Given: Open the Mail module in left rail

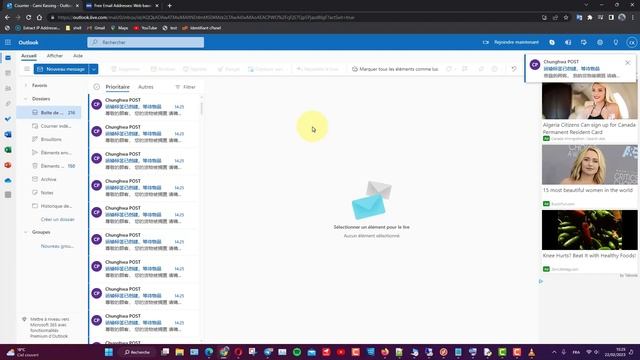Looking at the screenshot, I should coord(8,58).
